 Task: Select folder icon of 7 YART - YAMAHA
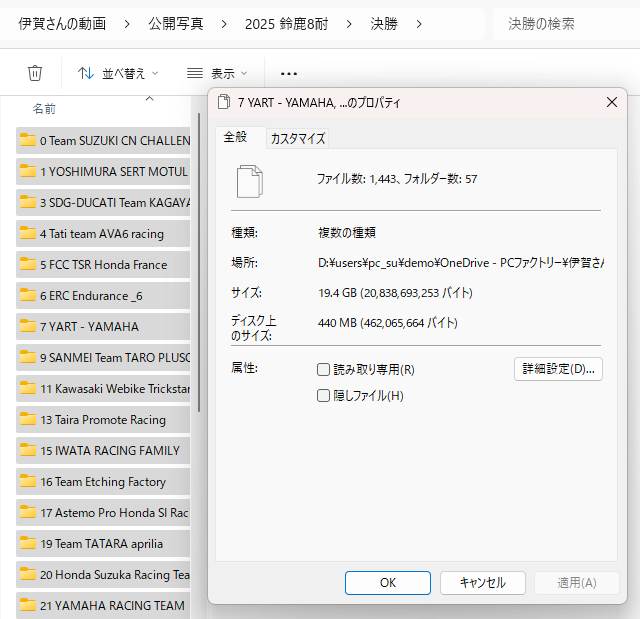[28, 326]
